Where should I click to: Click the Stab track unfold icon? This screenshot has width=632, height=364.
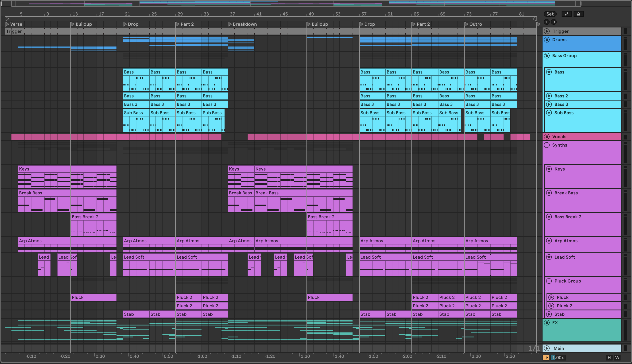(x=549, y=314)
